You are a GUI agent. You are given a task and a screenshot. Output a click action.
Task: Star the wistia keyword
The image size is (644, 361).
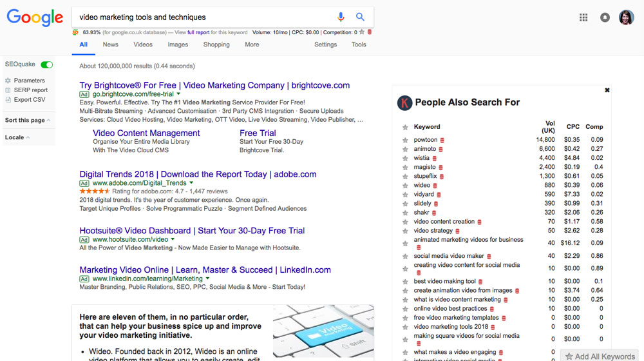click(405, 158)
